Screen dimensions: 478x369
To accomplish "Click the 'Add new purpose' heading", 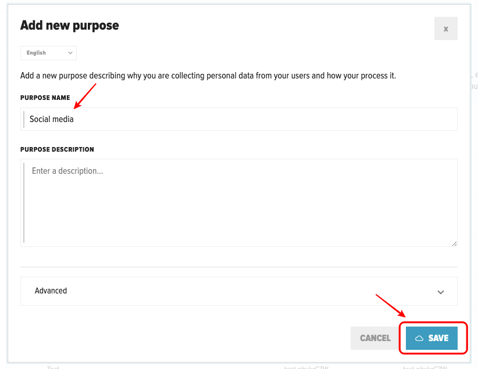I will pyautogui.click(x=69, y=25).
